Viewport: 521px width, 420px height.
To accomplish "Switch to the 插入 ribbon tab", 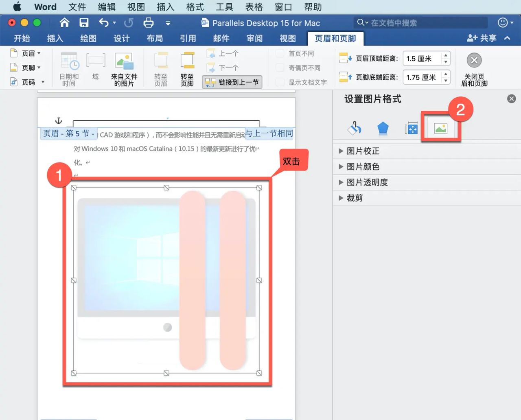I will (55, 38).
